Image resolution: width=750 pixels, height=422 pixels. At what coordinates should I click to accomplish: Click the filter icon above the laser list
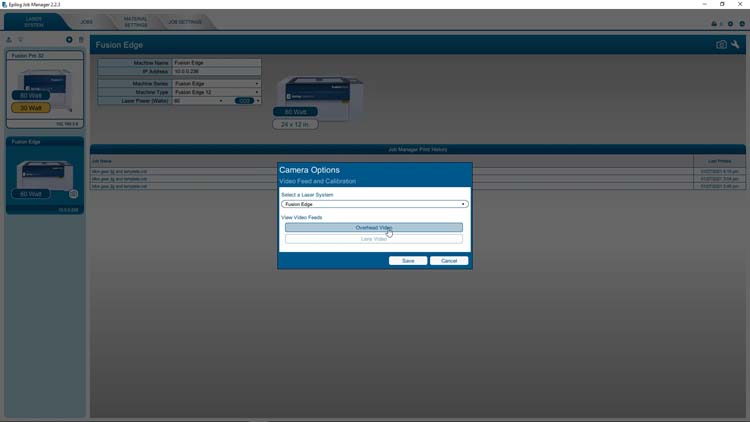[x=21, y=40]
